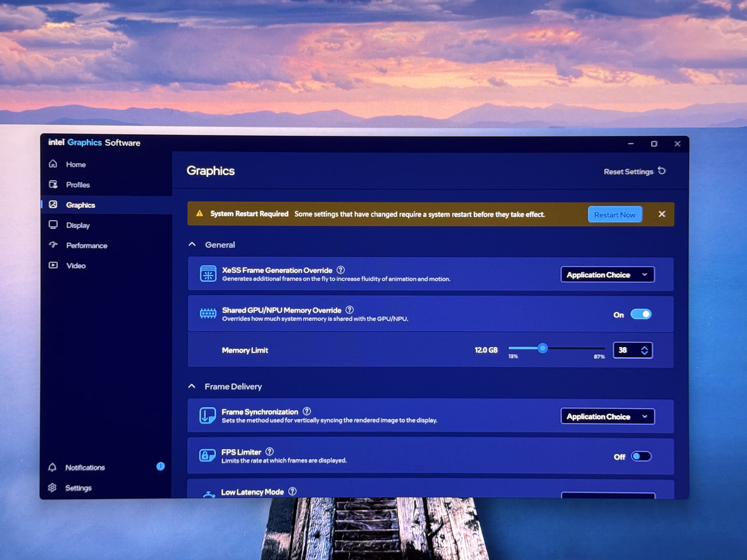Viewport: 747px width, 560px height.
Task: Click the blue notification count badge
Action: pyautogui.click(x=160, y=466)
